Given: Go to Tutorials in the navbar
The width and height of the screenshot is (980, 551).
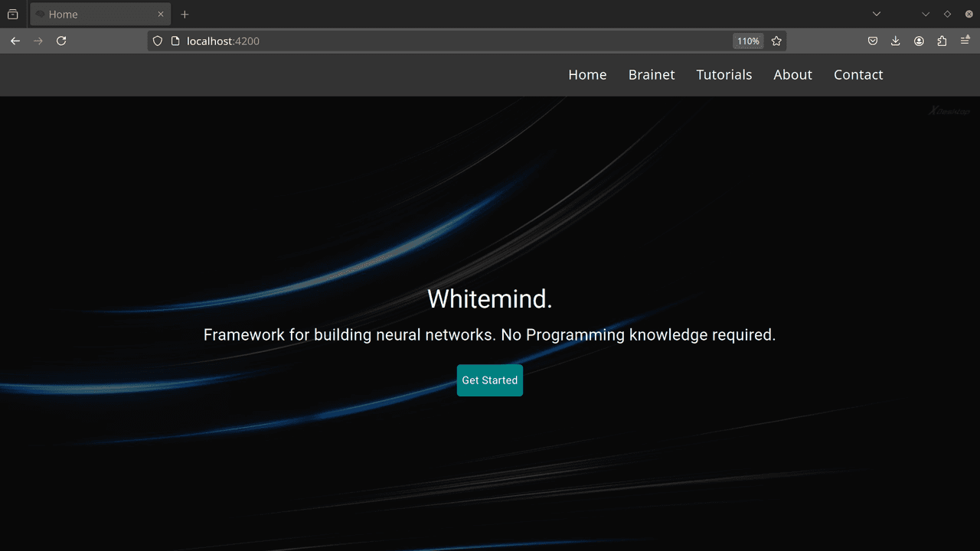Looking at the screenshot, I should pos(724,74).
